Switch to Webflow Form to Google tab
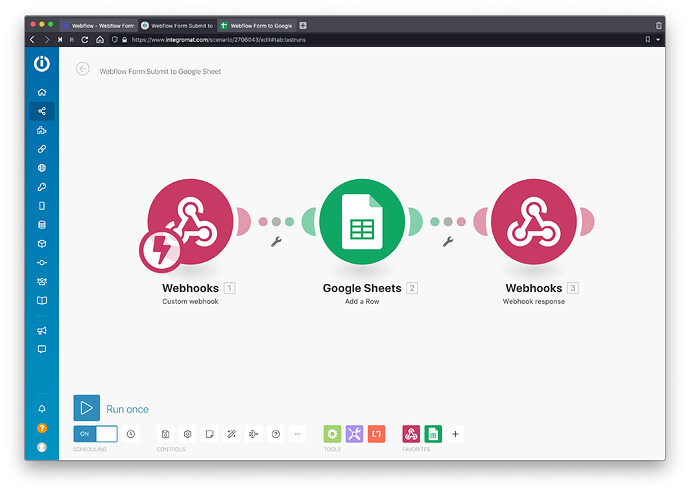The width and height of the screenshot is (690, 493). 257,26
